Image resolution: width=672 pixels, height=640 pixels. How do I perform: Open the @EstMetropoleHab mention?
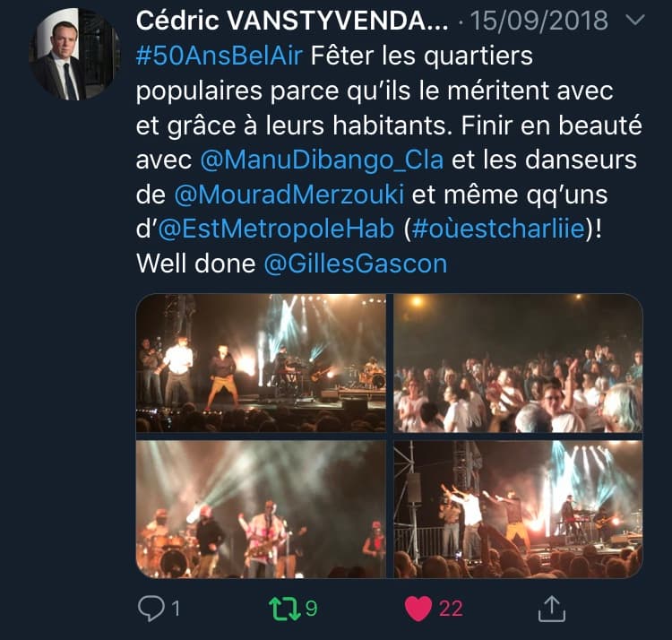point(276,229)
